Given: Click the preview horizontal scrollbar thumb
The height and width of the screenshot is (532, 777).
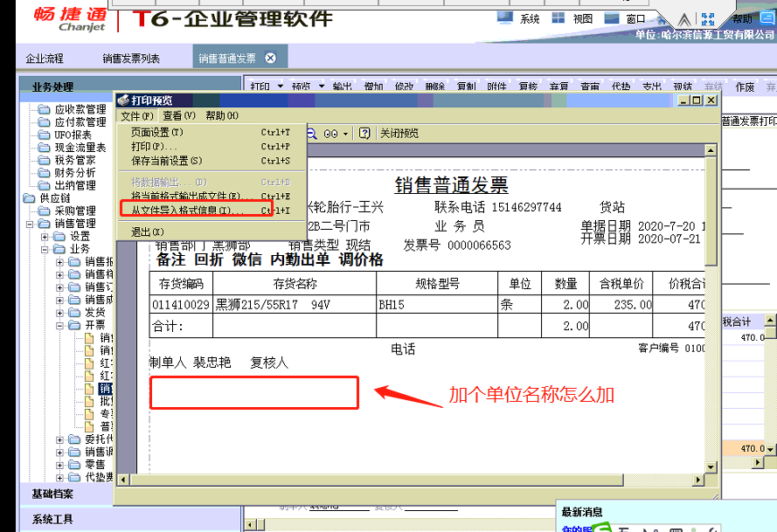Looking at the screenshot, I should (x=377, y=480).
